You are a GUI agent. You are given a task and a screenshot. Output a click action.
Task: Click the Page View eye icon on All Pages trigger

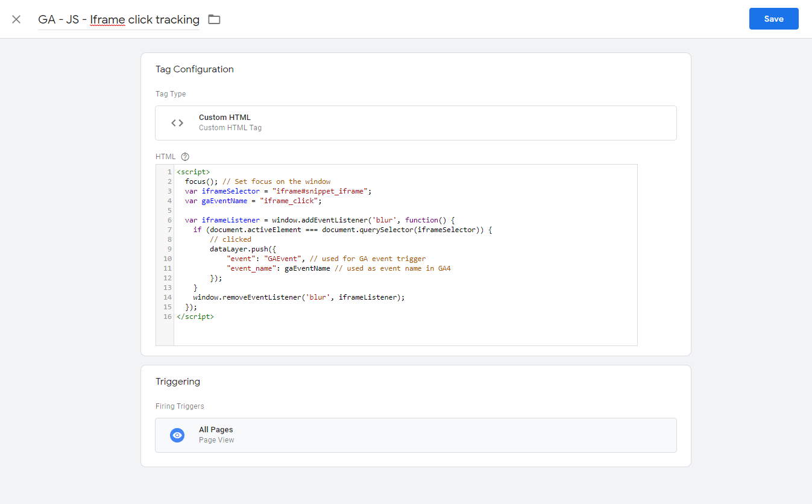tap(177, 435)
